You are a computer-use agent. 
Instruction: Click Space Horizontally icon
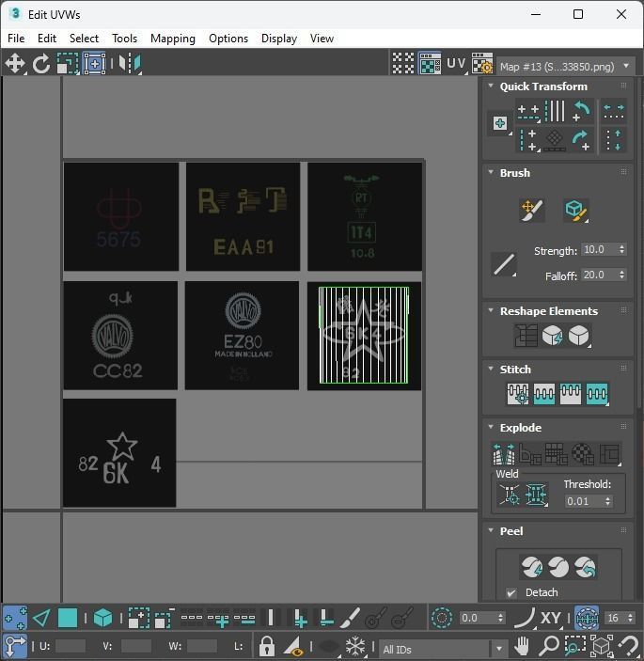[x=614, y=111]
